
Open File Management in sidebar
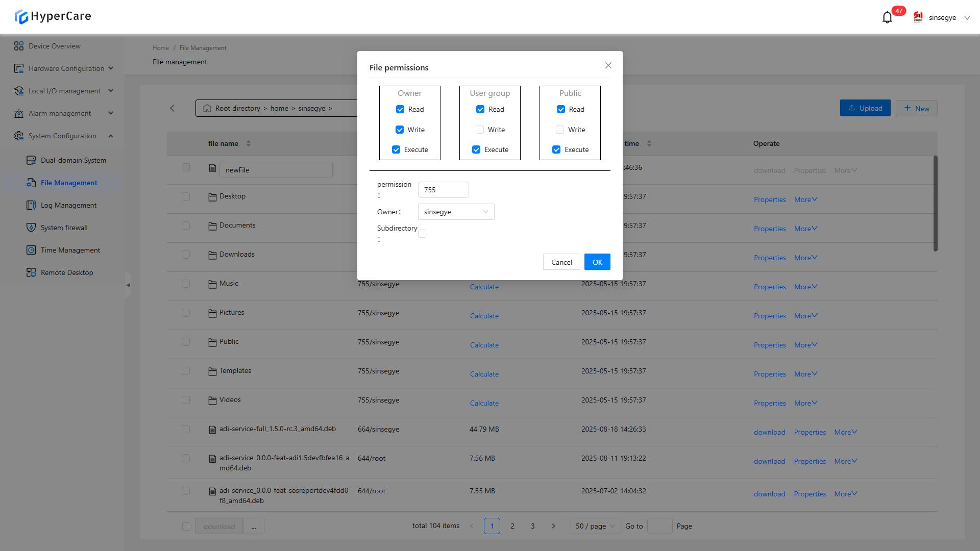click(69, 183)
